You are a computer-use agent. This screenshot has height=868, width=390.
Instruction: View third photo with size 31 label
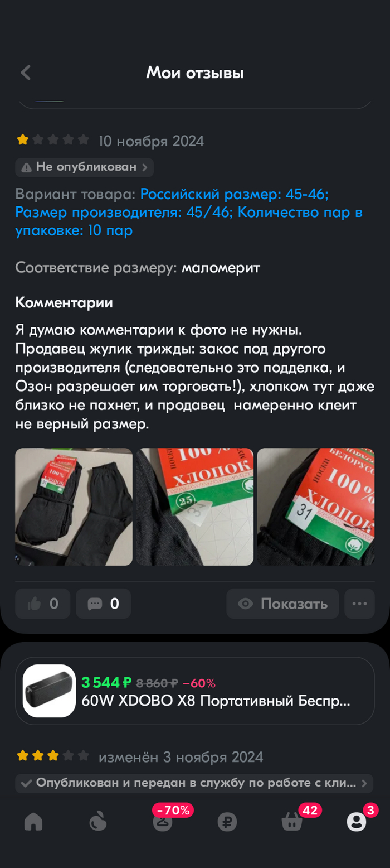point(316,507)
